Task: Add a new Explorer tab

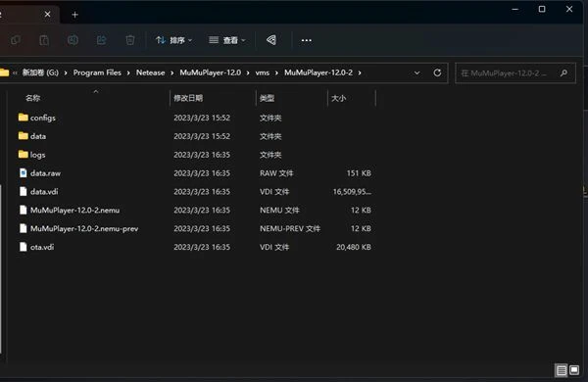Action: click(x=75, y=15)
